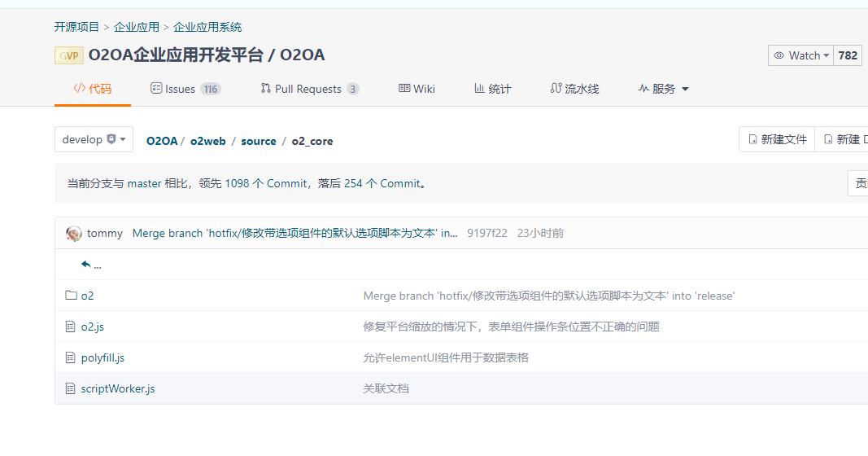The image size is (868, 456).
Task: Open the Wiki tab
Action: pyautogui.click(x=417, y=89)
